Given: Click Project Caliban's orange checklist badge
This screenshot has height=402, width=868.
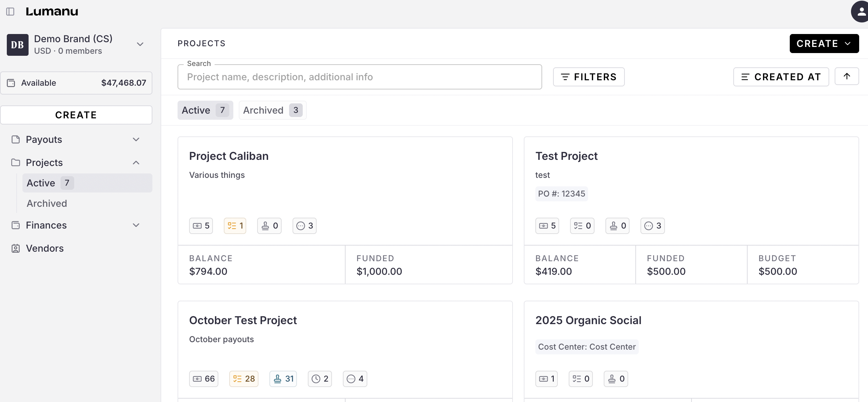Looking at the screenshot, I should tap(235, 226).
